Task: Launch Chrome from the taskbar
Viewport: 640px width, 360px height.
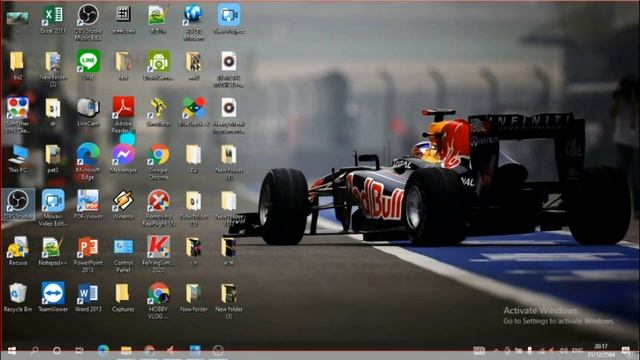Action: [149, 351]
